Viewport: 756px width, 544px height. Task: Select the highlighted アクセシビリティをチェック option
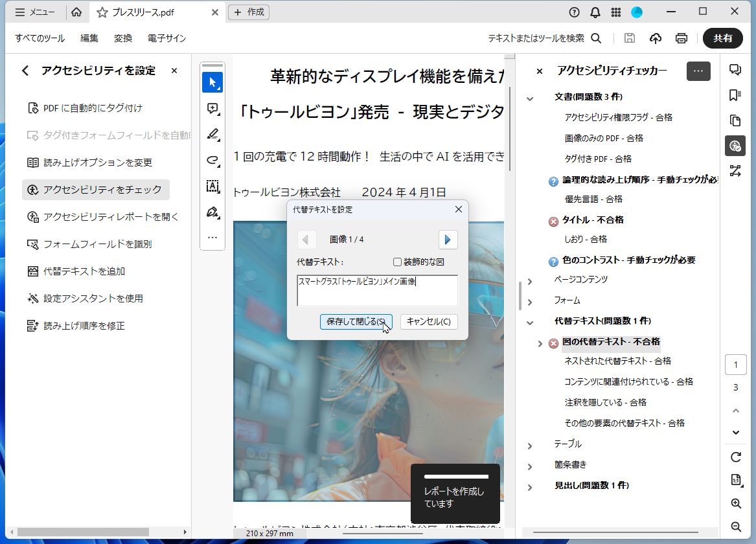[96, 189]
